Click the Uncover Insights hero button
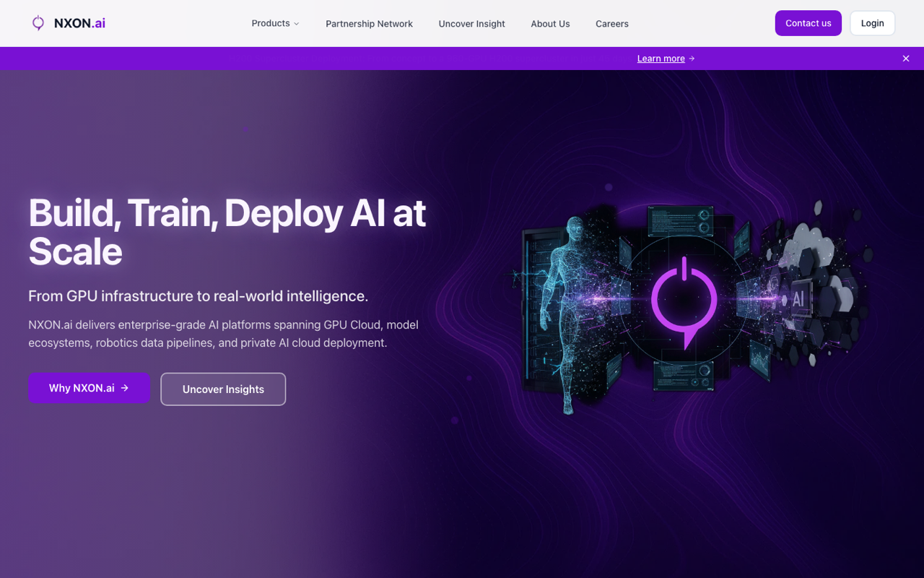The width and height of the screenshot is (924, 578). (223, 389)
